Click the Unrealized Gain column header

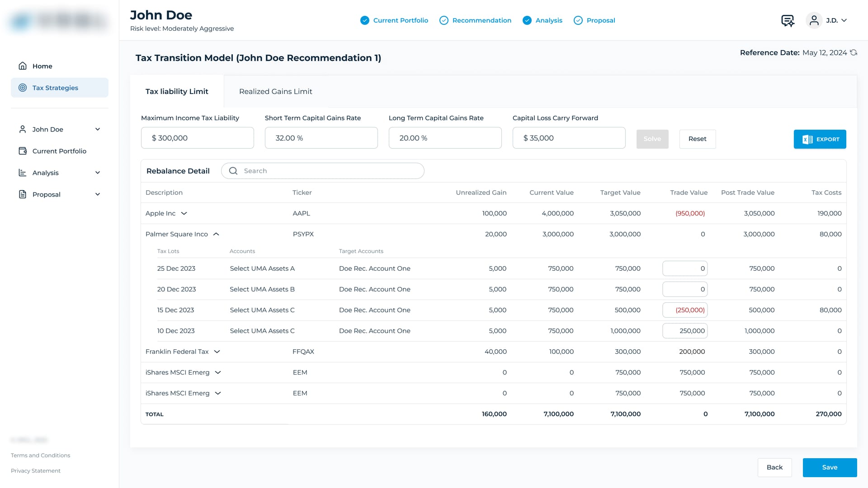pyautogui.click(x=481, y=192)
